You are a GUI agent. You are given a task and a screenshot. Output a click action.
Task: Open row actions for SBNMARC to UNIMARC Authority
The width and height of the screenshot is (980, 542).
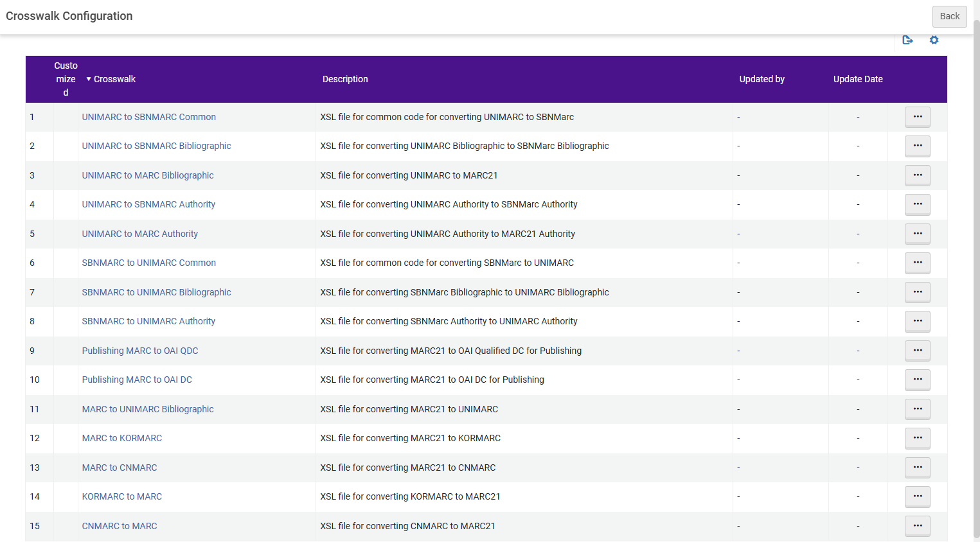pyautogui.click(x=918, y=321)
